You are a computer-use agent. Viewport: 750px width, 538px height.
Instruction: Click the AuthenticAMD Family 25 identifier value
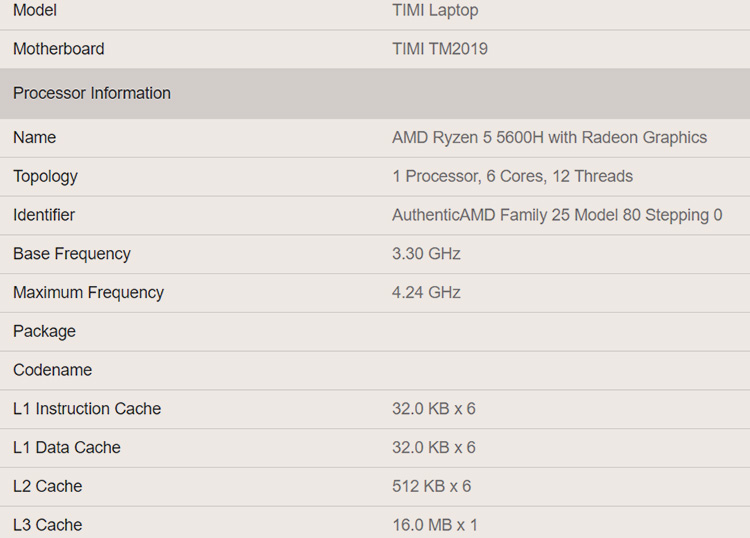(x=557, y=215)
